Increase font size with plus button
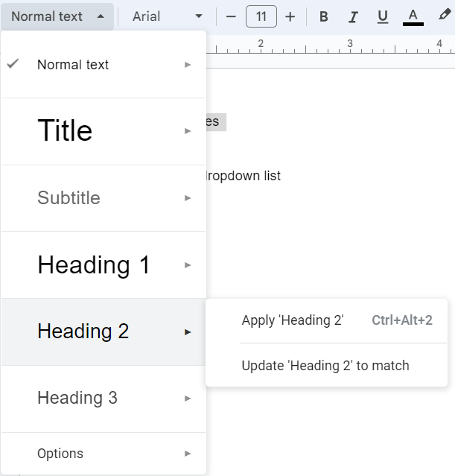The width and height of the screenshot is (455, 476). (290, 16)
